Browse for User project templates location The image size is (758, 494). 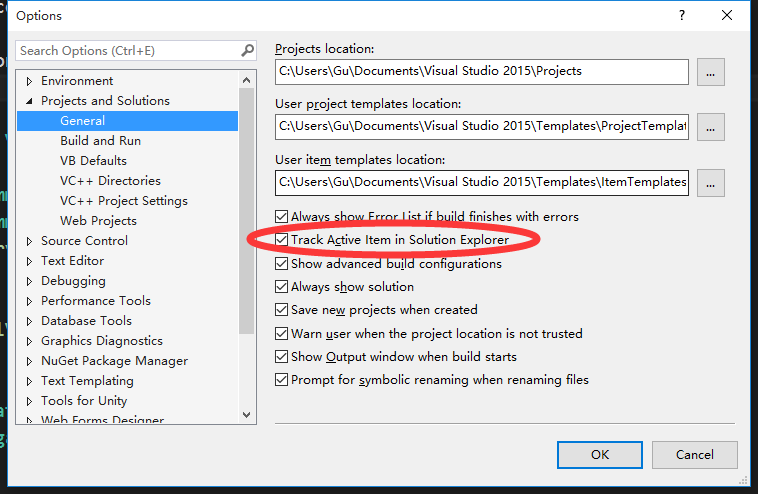710,127
